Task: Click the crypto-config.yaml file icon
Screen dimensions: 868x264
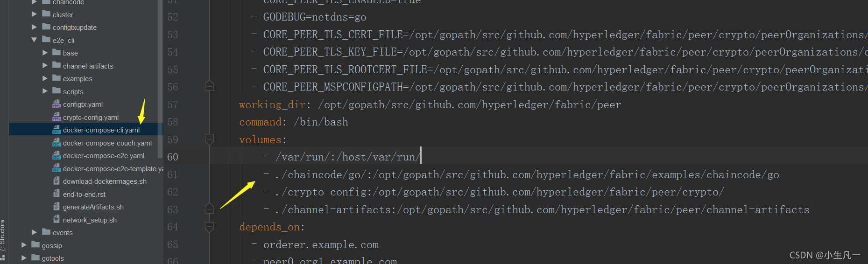Action: point(56,117)
